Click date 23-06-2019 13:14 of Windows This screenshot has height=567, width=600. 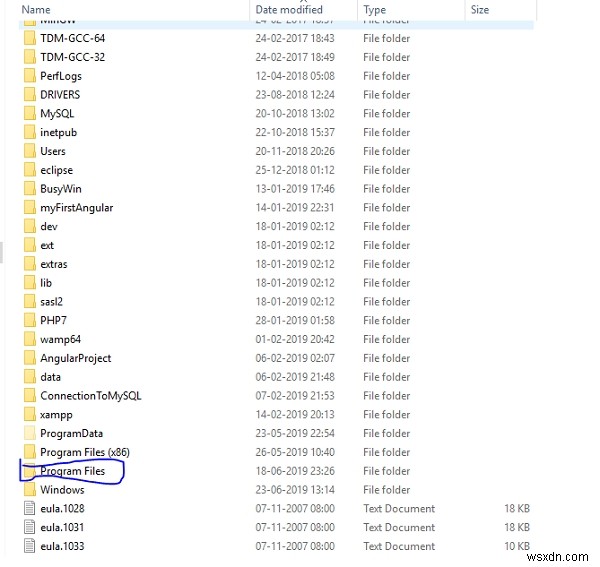coord(295,490)
